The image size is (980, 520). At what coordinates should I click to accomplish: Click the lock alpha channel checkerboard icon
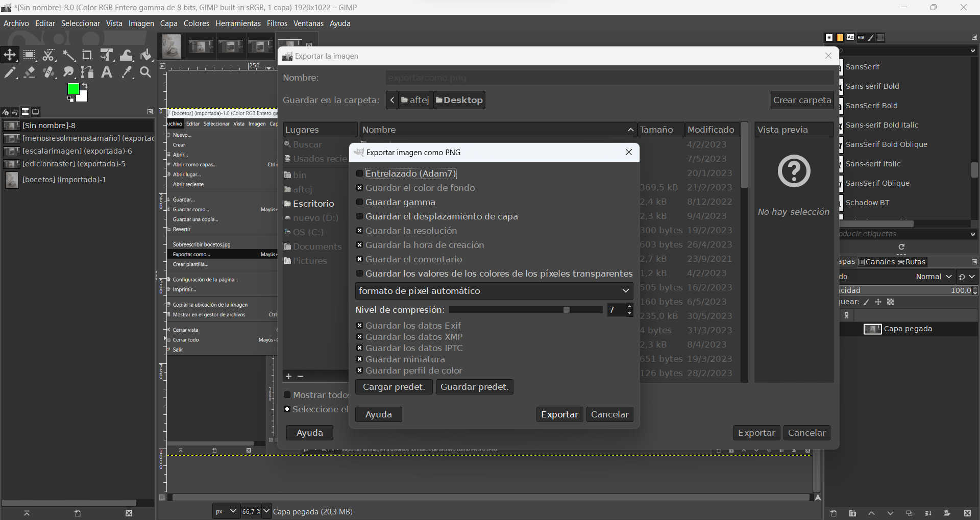891,302
